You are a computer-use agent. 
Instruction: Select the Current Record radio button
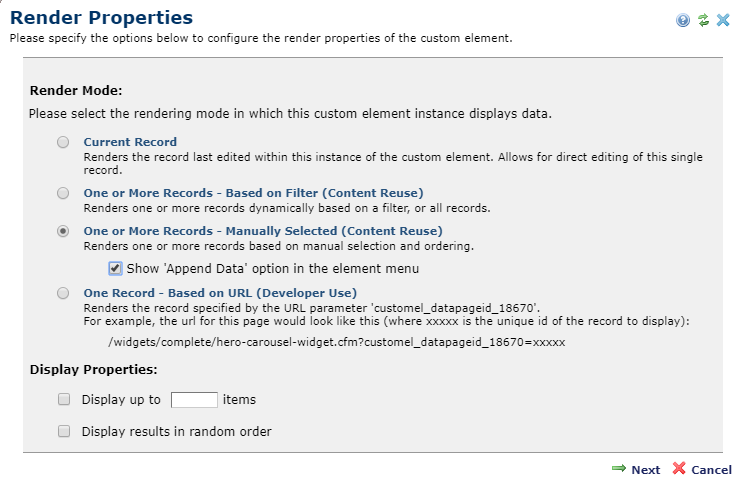[63, 142]
